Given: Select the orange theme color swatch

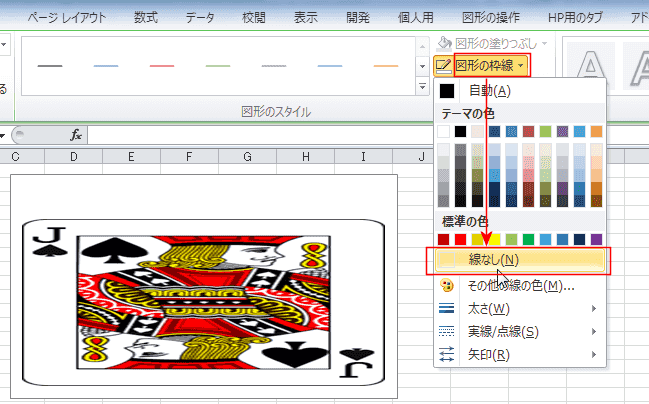Looking at the screenshot, I should coord(596,132).
